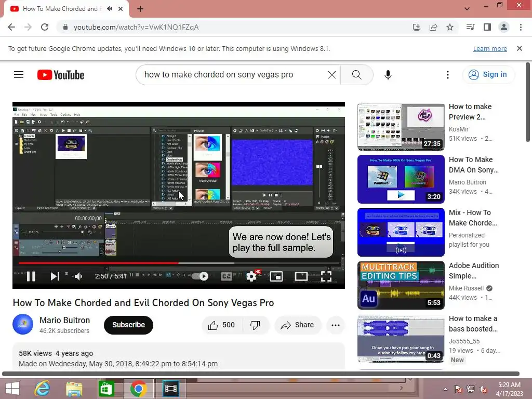Enable theater mode
Screen dimensions: 532x399
point(301,276)
